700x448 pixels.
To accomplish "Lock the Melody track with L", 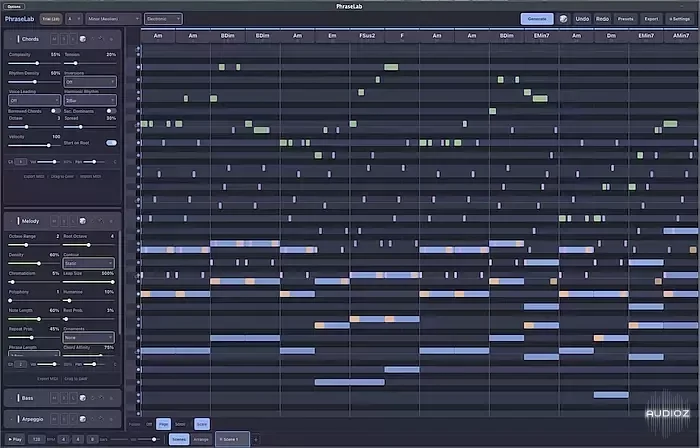I will click(x=73, y=221).
